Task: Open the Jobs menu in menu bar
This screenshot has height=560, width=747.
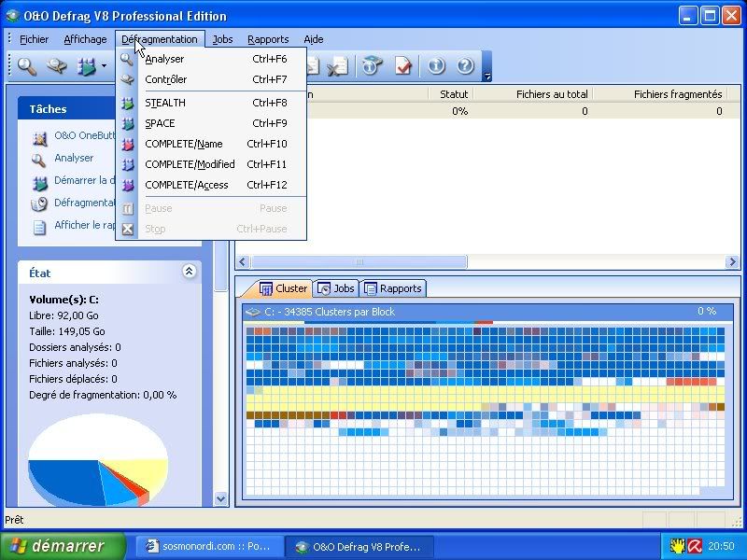Action: (222, 39)
